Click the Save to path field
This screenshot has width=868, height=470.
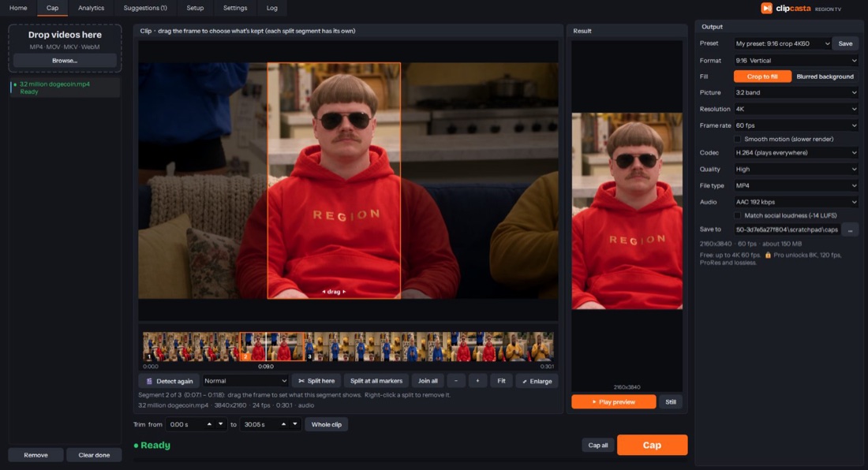[x=787, y=229]
